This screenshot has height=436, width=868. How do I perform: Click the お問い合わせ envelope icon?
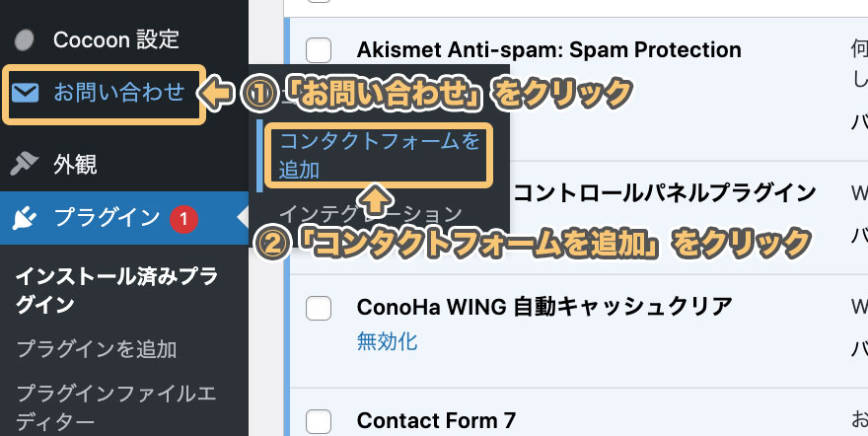click(x=26, y=93)
